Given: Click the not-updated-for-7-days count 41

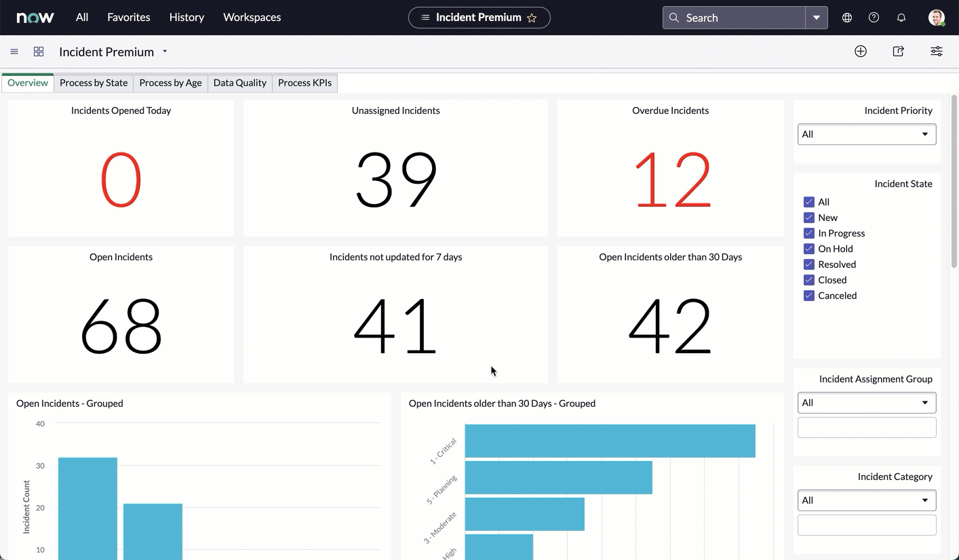Looking at the screenshot, I should pyautogui.click(x=395, y=327).
